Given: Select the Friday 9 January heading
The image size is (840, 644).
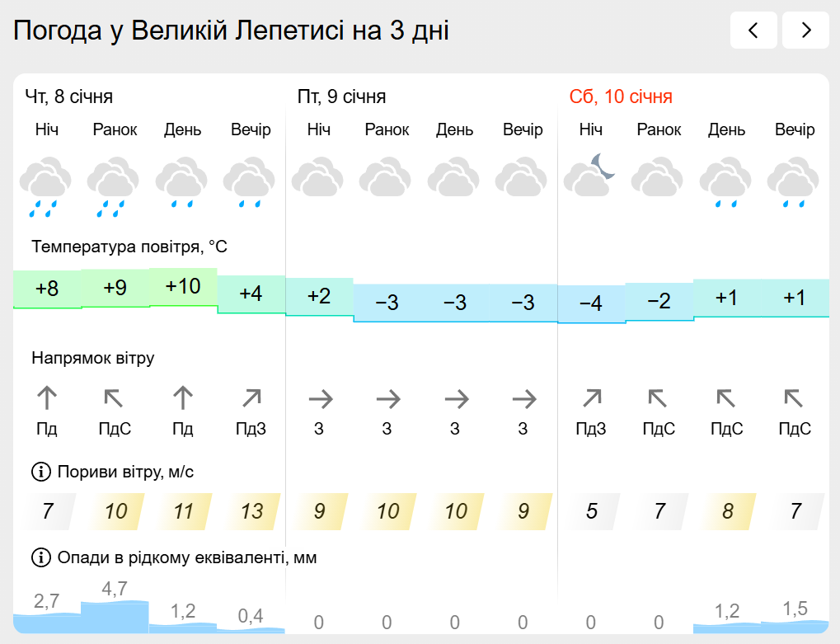Looking at the screenshot, I should pyautogui.click(x=342, y=96).
